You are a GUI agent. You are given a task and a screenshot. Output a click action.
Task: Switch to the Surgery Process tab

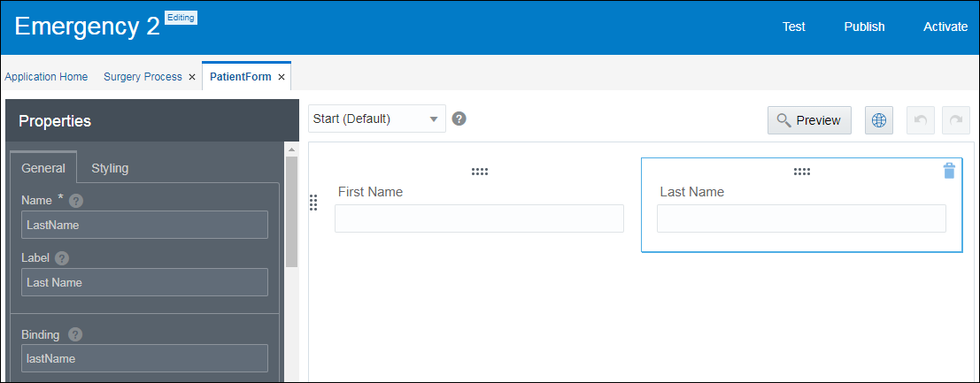click(x=143, y=77)
